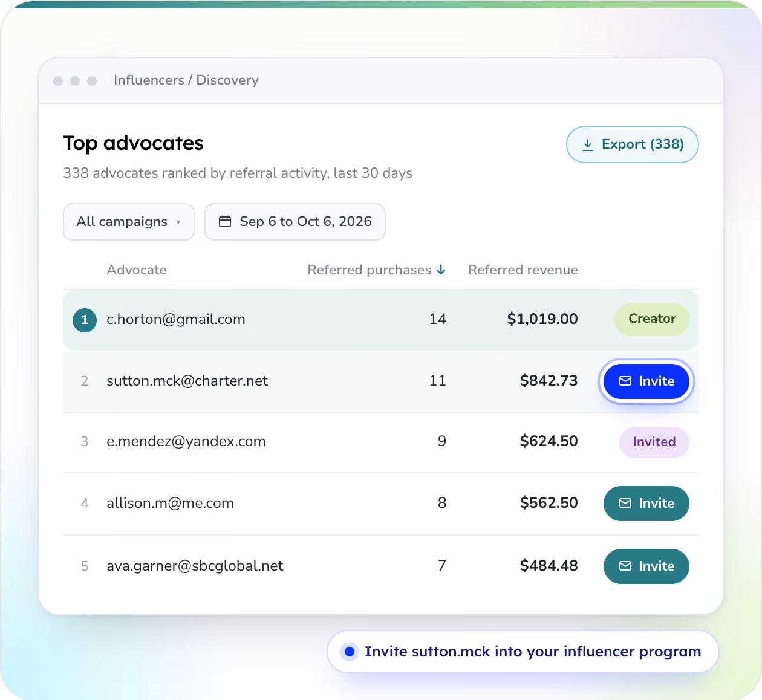
Task: Click the calendar icon in date range
Action: point(225,222)
